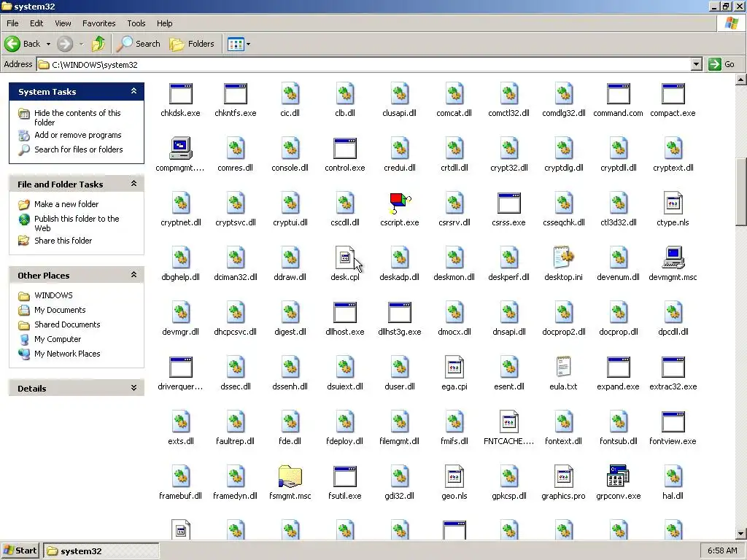Open the Forward history dropdown arrow
The image size is (747, 560).
81,44
